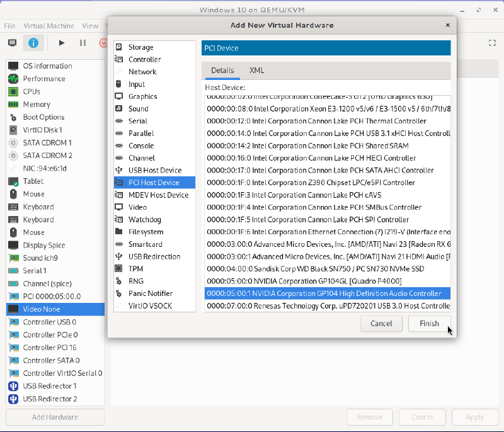
Task: Select Renesas uPD720201 USB 3.0 Host Controller
Action: [x=328, y=306]
